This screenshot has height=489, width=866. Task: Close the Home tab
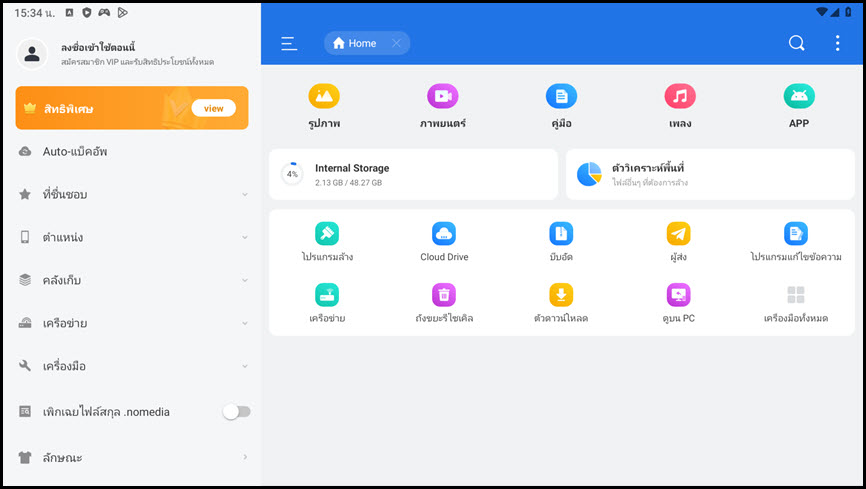point(396,43)
